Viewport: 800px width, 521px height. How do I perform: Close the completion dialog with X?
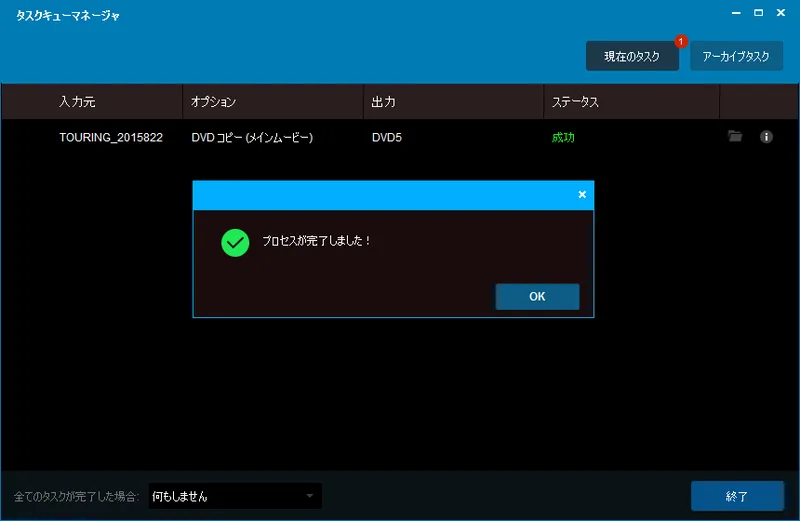[582, 195]
